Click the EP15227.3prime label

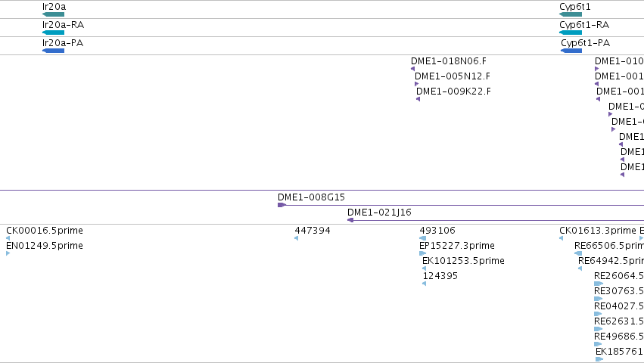coord(457,246)
